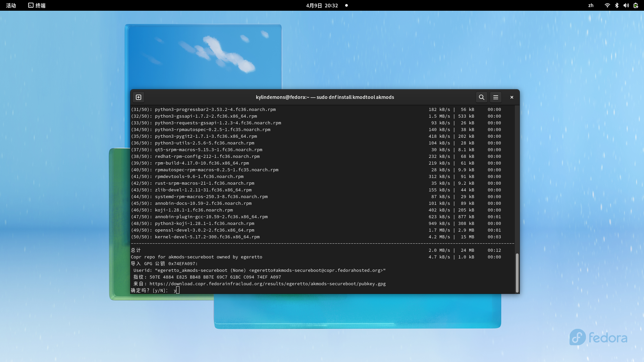
Task: Open the terminal search tool
Action: [481, 97]
